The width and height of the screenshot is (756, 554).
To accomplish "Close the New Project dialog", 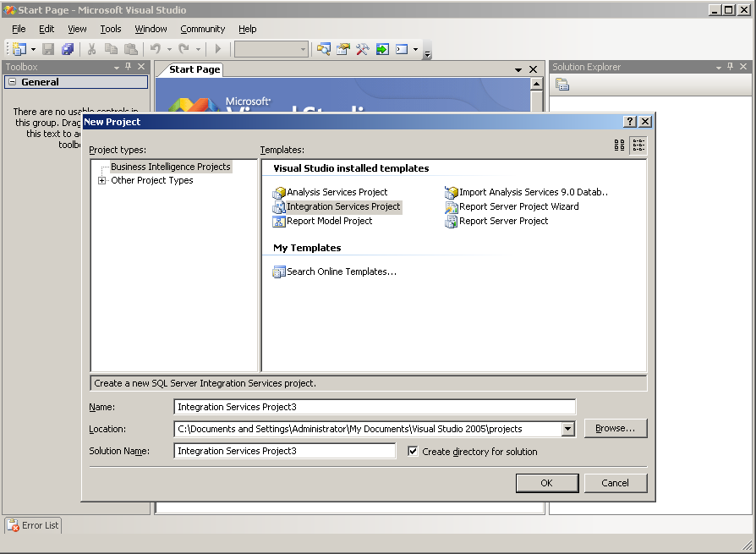I will click(x=645, y=122).
